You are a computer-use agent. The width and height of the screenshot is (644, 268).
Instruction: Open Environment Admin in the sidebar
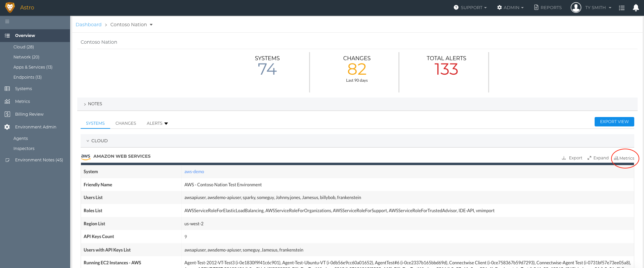click(x=35, y=127)
